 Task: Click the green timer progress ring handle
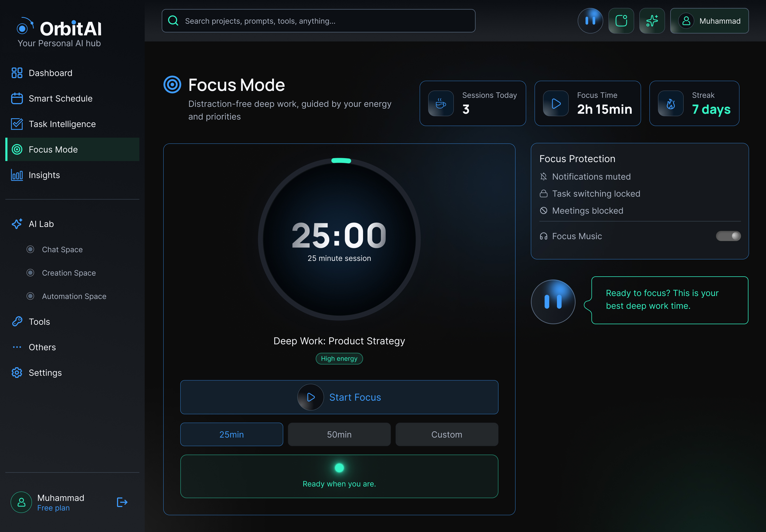341,161
